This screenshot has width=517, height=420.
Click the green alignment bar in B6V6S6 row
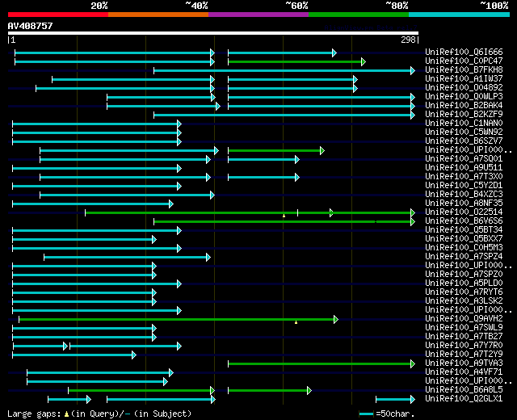click(284, 221)
